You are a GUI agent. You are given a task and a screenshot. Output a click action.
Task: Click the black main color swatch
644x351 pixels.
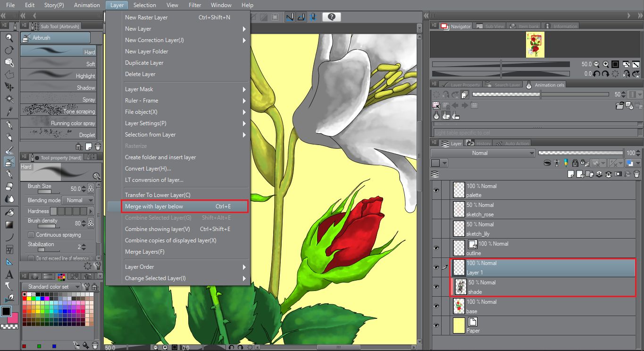tap(6, 311)
